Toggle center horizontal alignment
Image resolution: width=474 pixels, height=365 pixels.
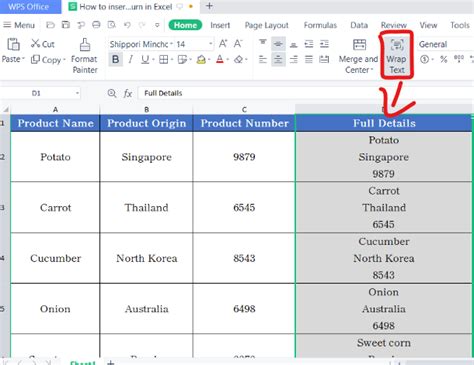[x=278, y=60]
